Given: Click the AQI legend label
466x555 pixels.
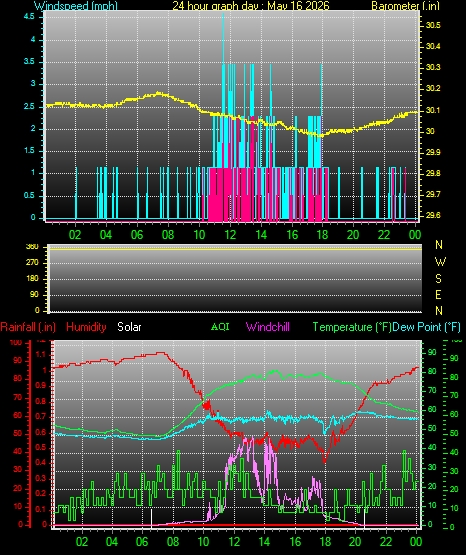Looking at the screenshot, I should click(x=220, y=326).
